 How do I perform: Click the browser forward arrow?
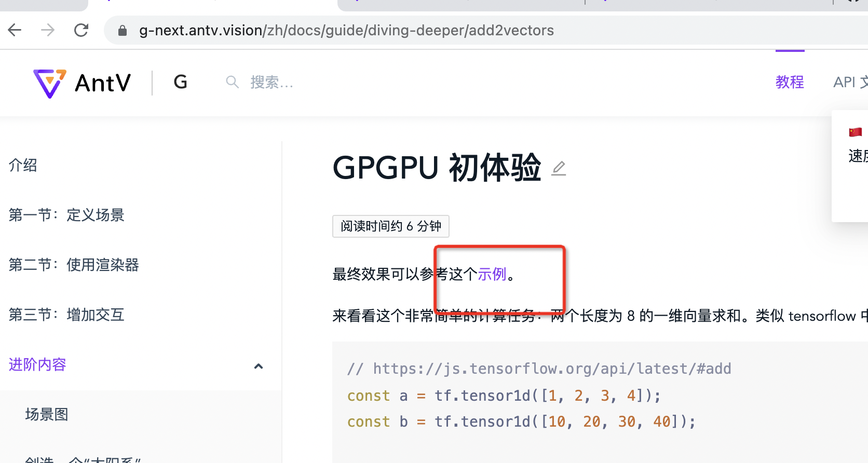point(48,30)
